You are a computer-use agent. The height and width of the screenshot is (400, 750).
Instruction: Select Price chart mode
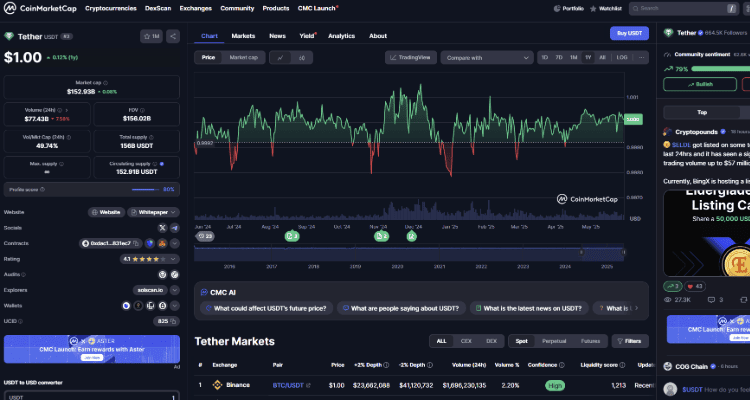point(208,57)
